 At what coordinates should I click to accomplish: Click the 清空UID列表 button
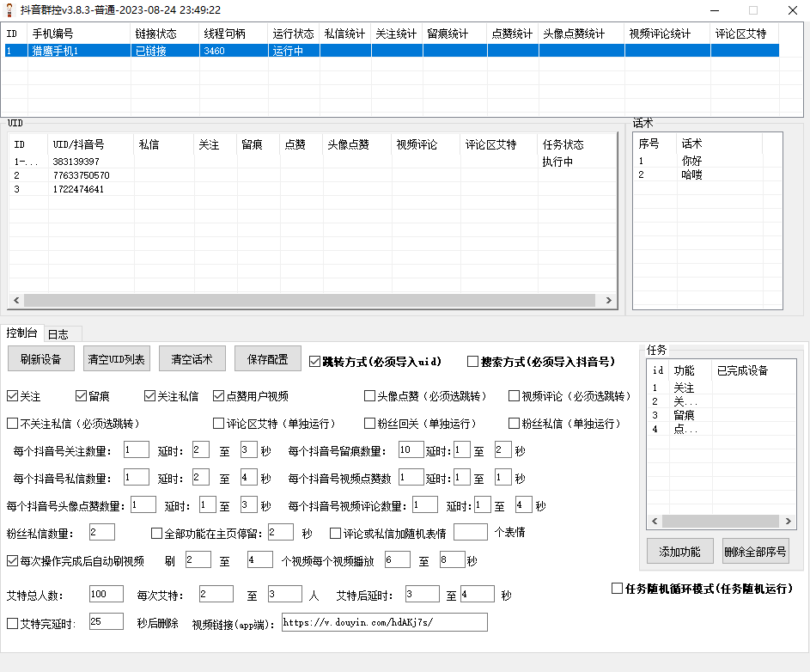point(115,359)
